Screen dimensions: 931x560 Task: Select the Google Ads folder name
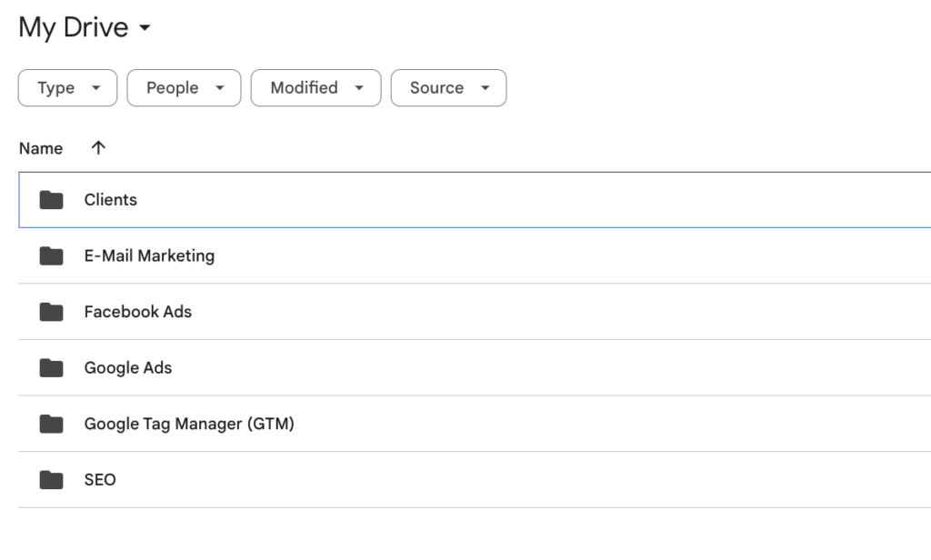point(127,368)
